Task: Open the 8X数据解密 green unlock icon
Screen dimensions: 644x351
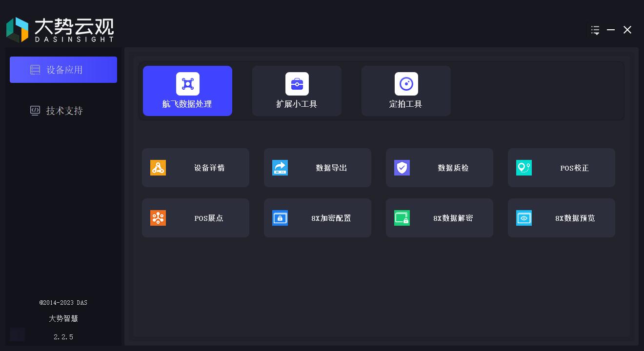Action: tap(402, 218)
